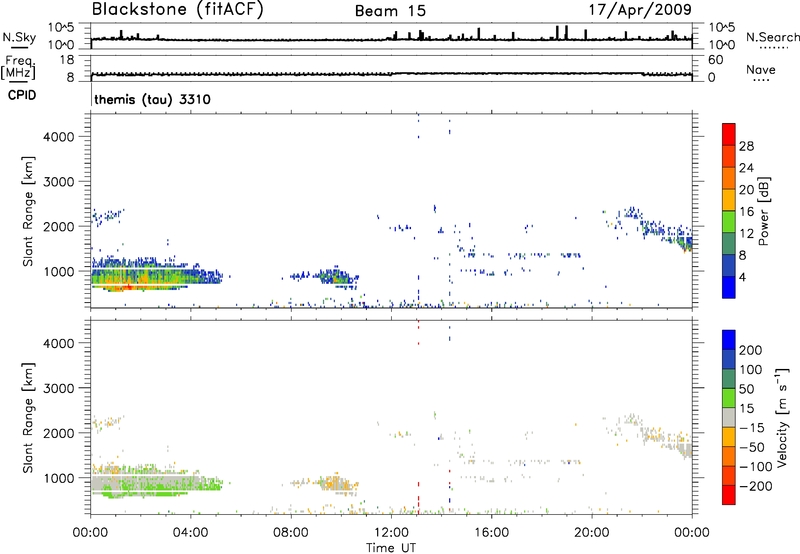800x554 pixels.
Task: Select the "-15" tick on Velocity color bar
Action: click(752, 428)
